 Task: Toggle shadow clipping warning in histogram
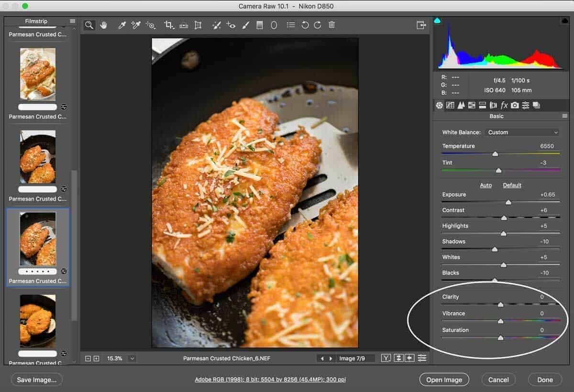[437, 21]
